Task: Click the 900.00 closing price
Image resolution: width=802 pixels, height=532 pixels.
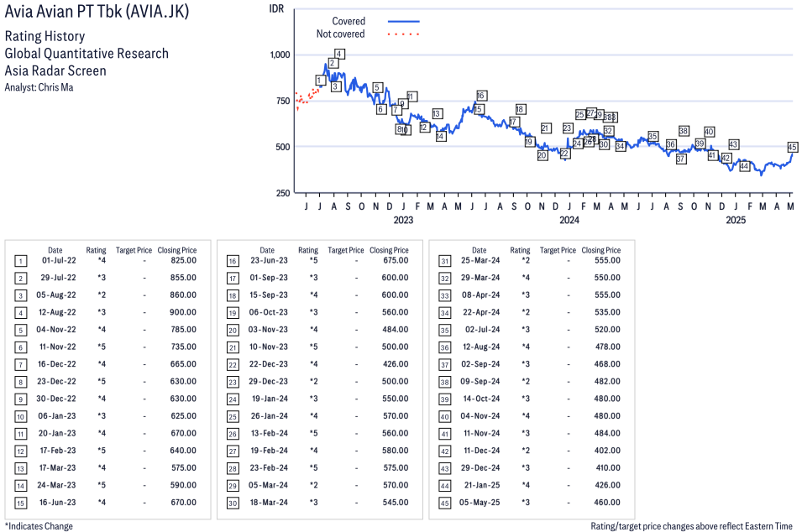Action: pos(183,312)
